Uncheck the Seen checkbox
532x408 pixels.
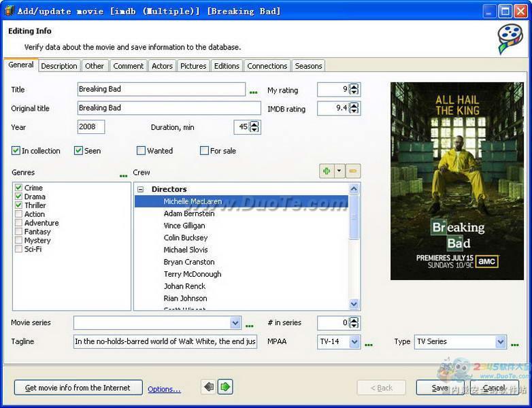pos(78,150)
